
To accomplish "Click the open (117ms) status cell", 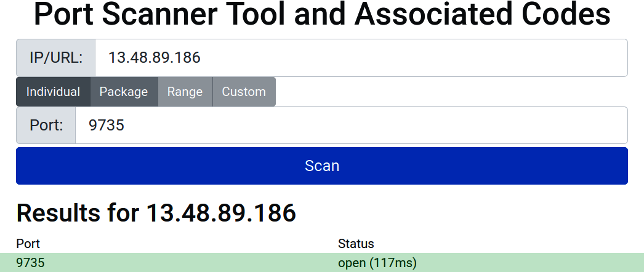I will coord(377,263).
